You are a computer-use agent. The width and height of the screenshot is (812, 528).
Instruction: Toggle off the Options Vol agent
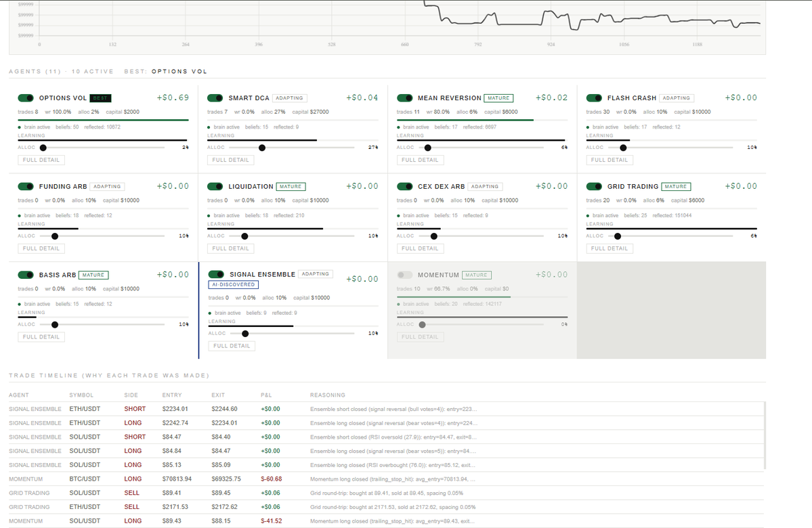(x=25, y=98)
